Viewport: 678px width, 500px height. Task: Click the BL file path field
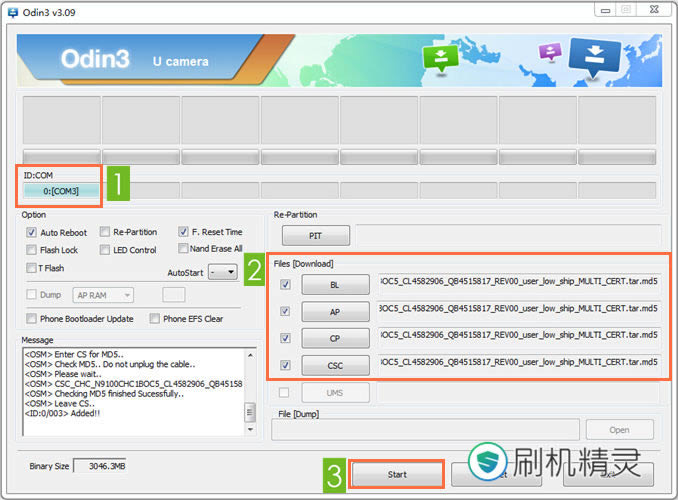point(519,282)
